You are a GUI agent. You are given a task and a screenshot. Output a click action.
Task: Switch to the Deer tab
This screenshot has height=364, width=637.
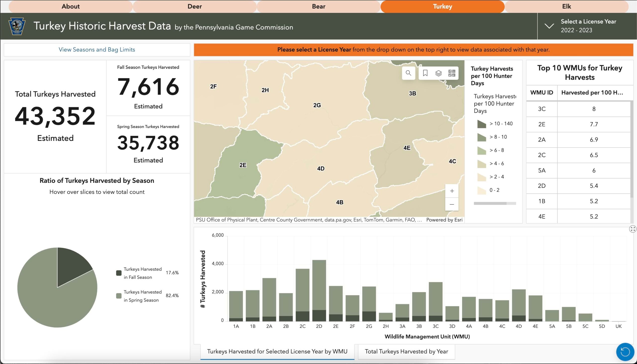click(x=195, y=6)
